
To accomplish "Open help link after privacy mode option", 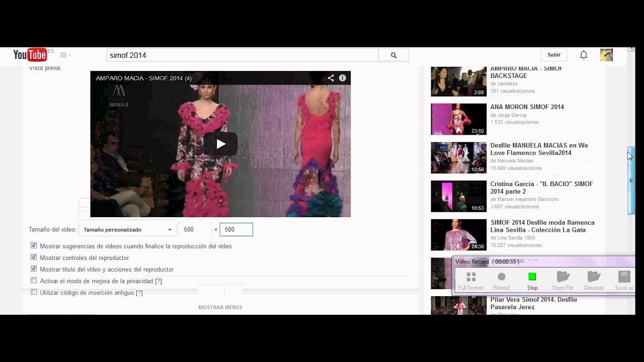I will pos(158,281).
